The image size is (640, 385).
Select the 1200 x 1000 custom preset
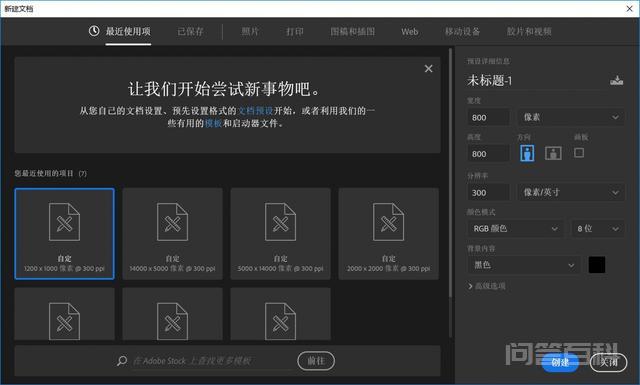click(64, 234)
